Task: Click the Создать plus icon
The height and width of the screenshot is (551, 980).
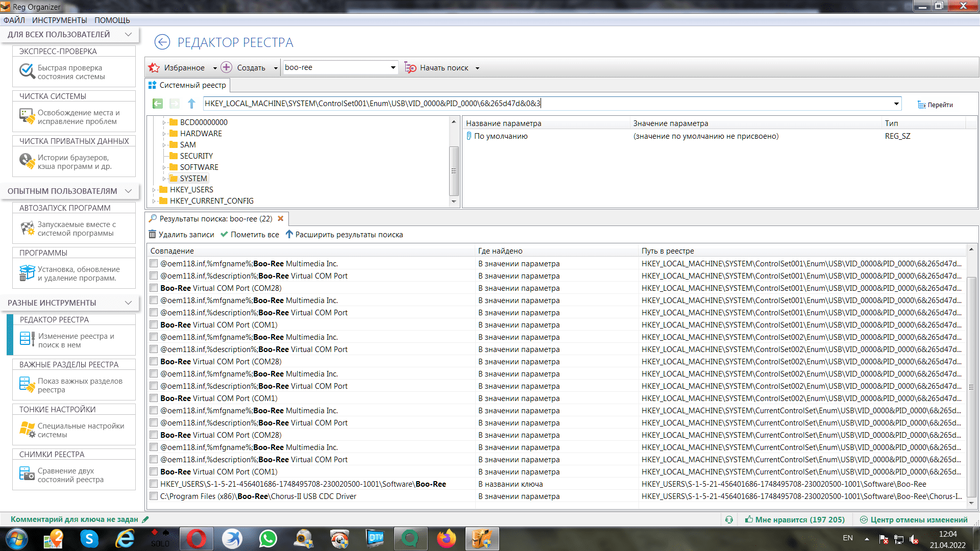Action: (x=226, y=67)
